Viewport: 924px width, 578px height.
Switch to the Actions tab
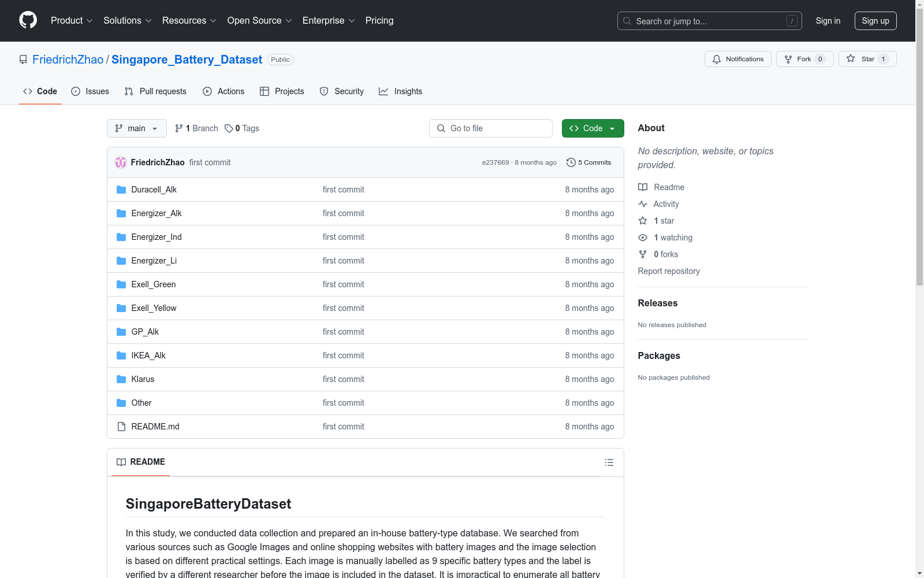(x=223, y=91)
